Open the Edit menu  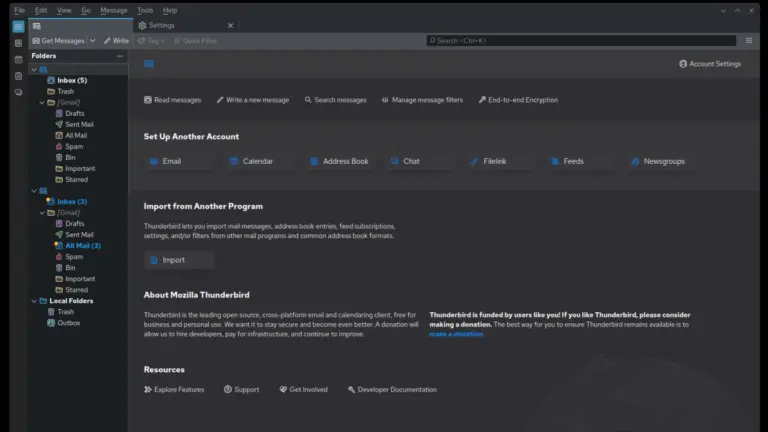tap(41, 10)
